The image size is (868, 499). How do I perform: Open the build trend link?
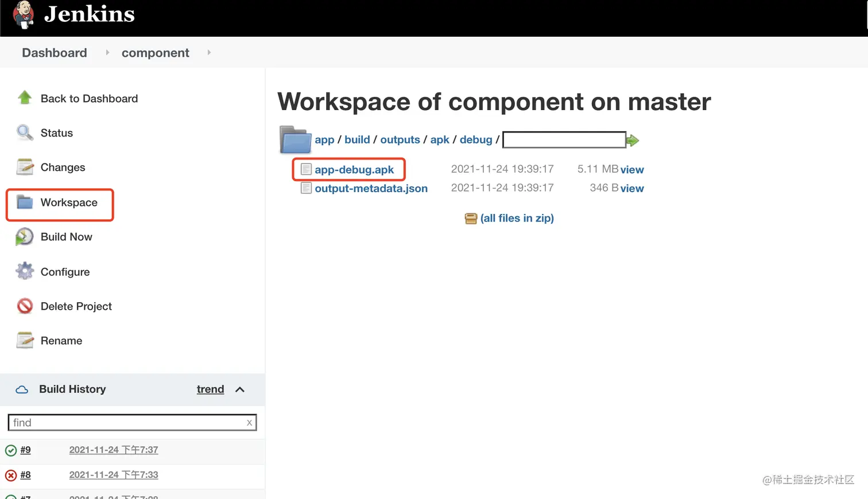pyautogui.click(x=210, y=389)
